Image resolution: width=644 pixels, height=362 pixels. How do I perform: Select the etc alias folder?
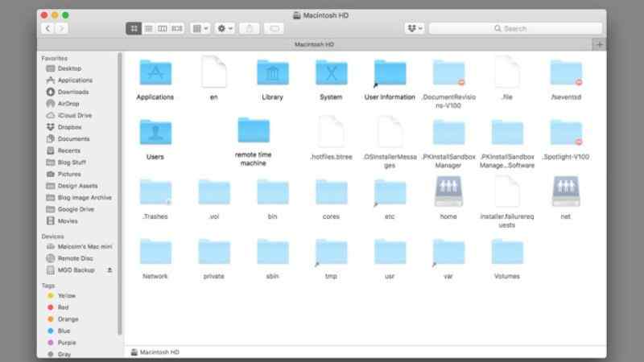point(390,192)
